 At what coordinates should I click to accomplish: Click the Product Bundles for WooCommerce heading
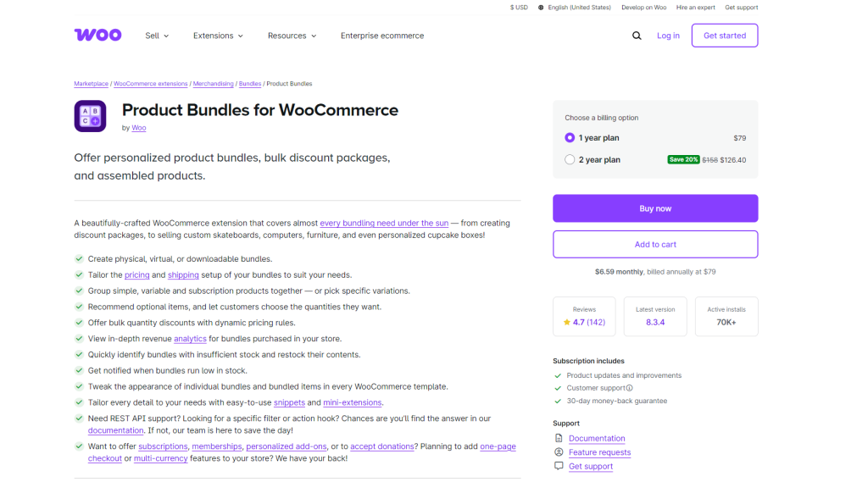(260, 110)
